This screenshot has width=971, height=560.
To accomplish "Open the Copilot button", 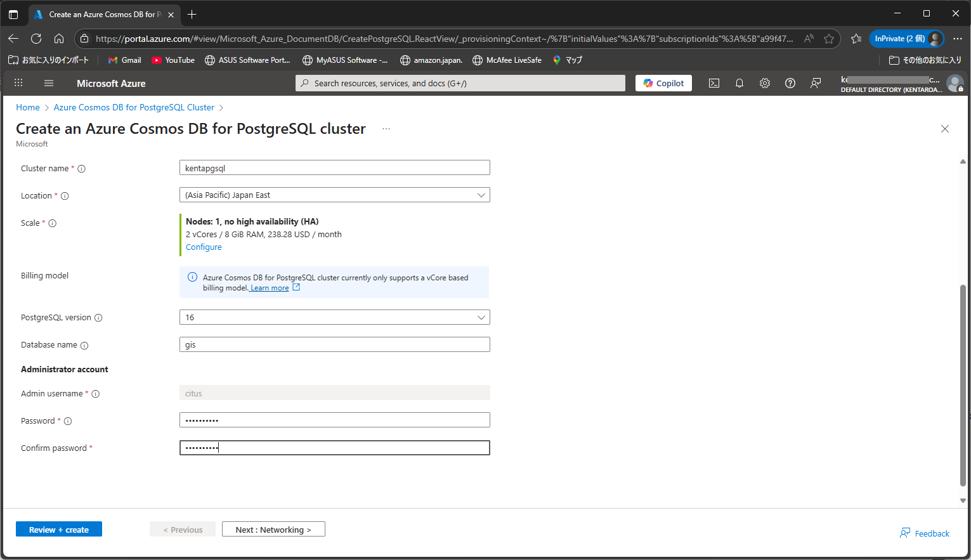I will click(663, 83).
